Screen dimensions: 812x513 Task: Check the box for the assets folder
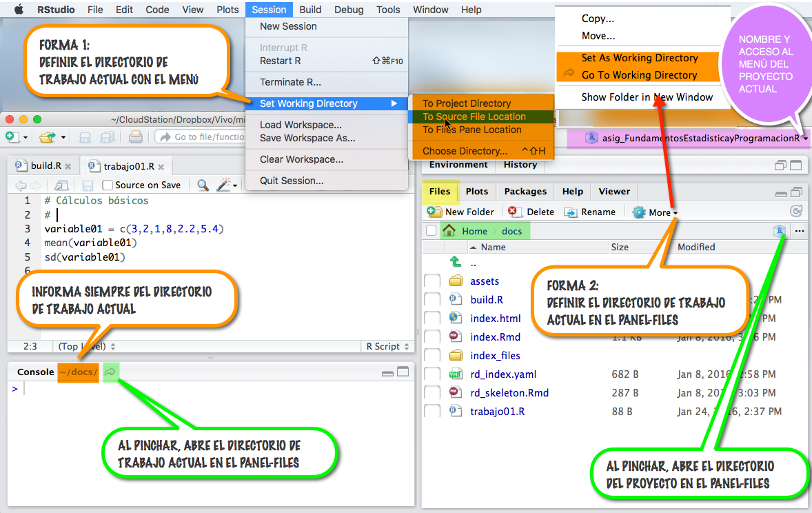(432, 281)
